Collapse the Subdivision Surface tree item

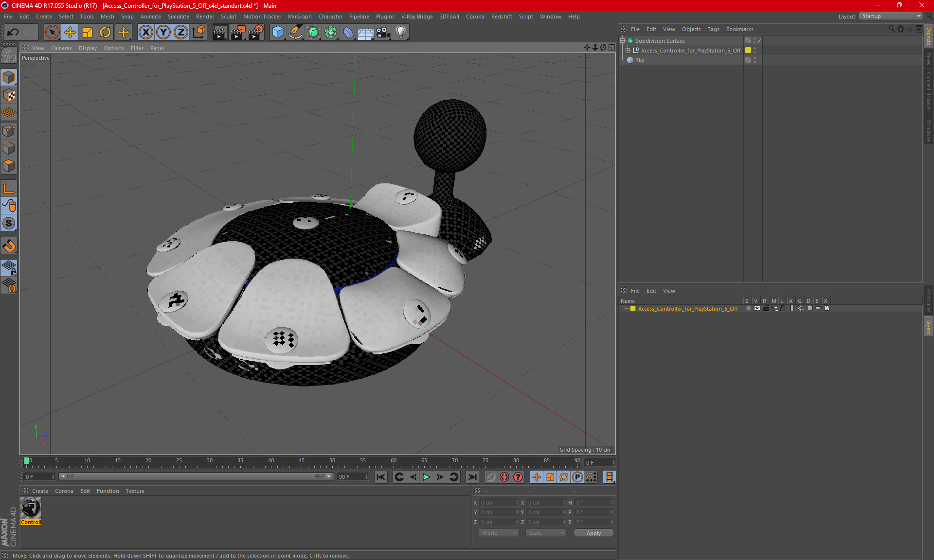pos(622,41)
